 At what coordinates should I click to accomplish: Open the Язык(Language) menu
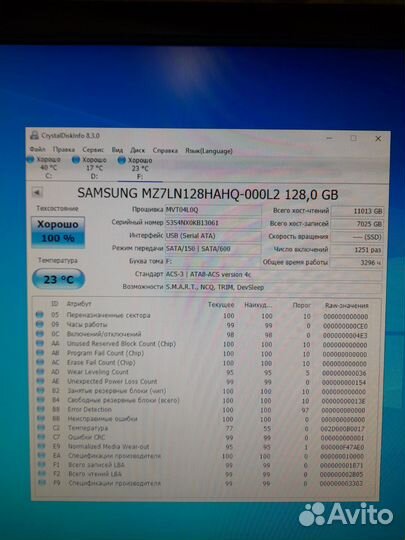(x=209, y=151)
